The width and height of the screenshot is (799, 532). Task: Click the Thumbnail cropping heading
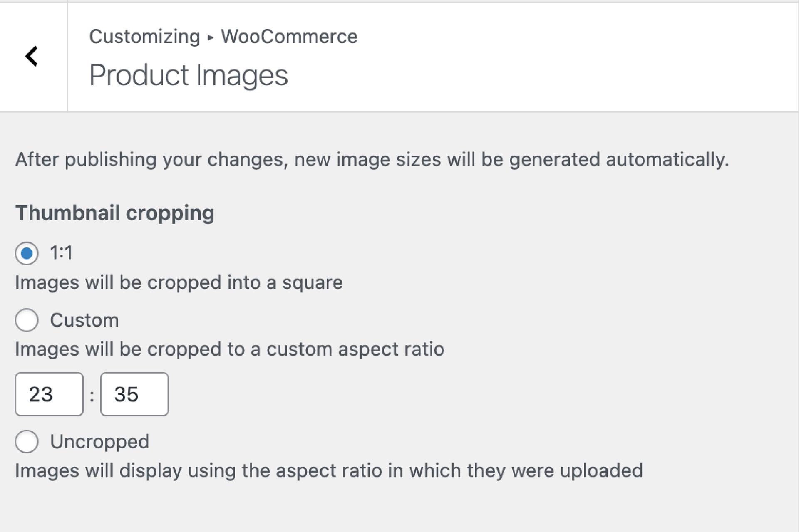coord(115,213)
